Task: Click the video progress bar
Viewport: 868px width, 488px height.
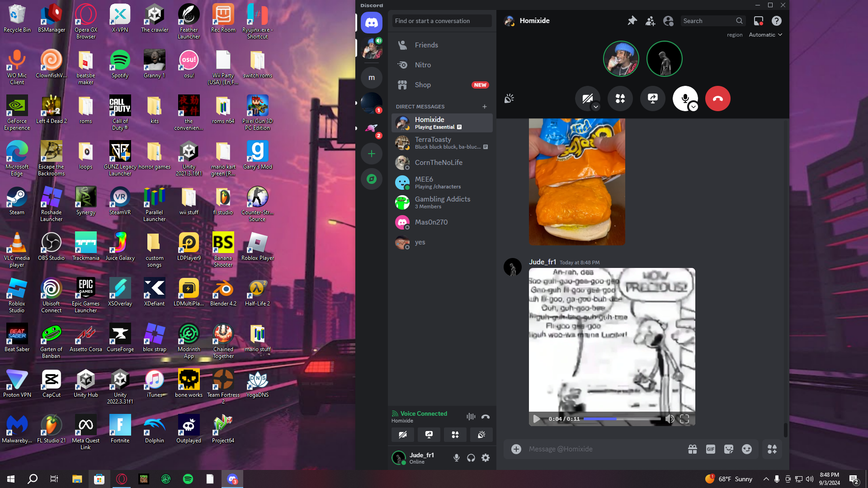Action: (x=622, y=419)
